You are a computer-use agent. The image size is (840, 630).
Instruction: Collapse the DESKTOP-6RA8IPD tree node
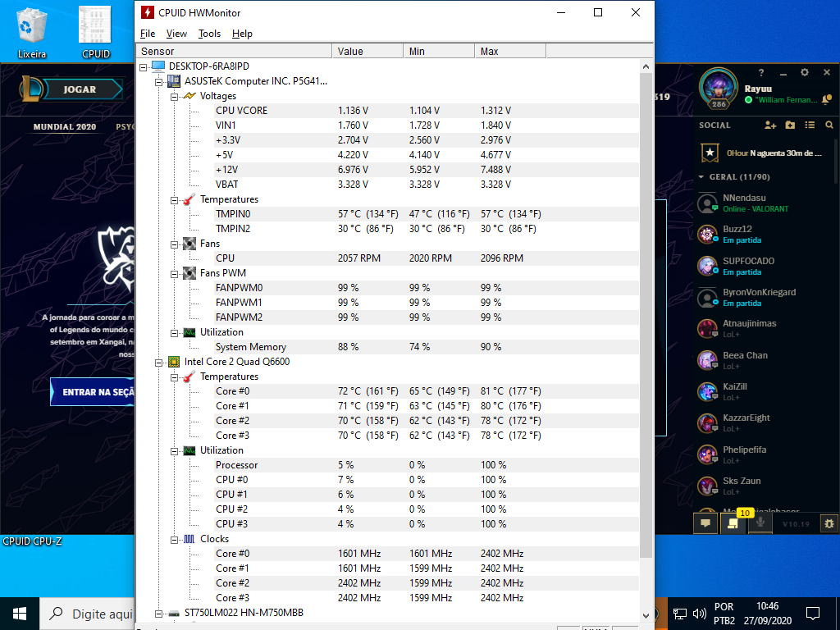point(143,67)
